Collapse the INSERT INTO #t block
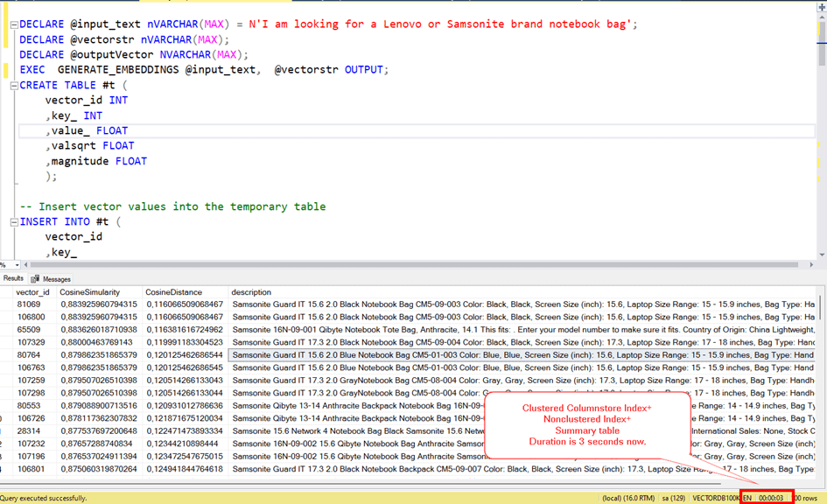Screen dimensions: 827x504 pos(14,222)
